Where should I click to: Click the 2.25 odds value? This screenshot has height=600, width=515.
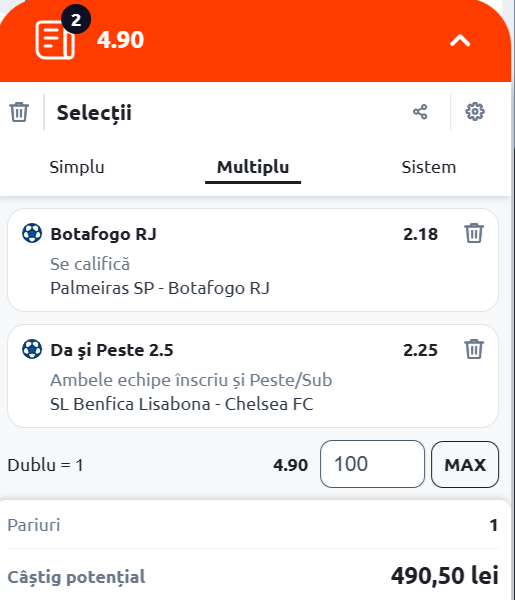[x=420, y=350]
